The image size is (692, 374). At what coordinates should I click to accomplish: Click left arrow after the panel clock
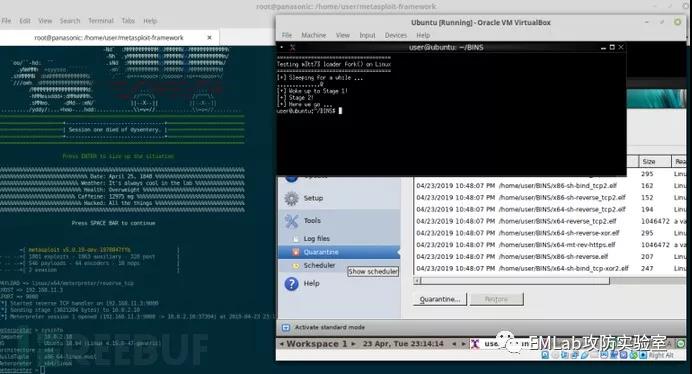pyautogui.click(x=454, y=344)
